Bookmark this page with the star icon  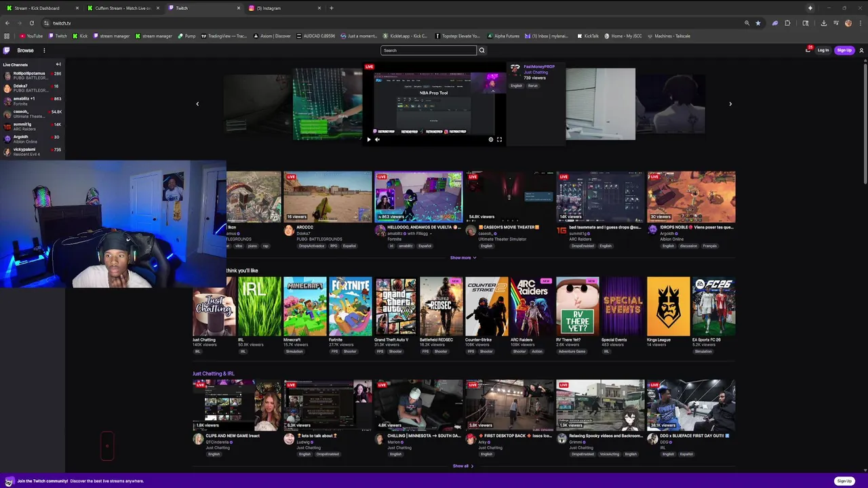pos(758,23)
